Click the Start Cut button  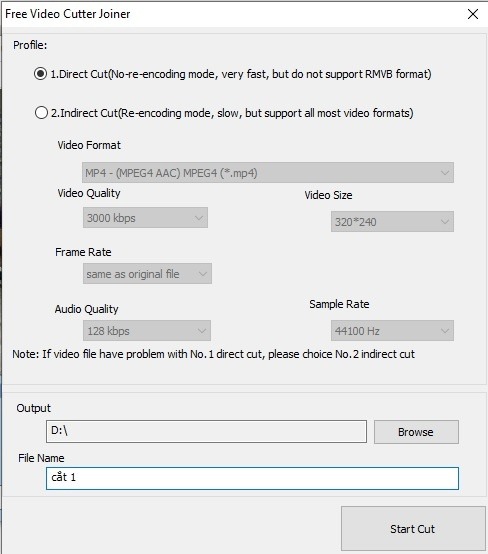click(x=413, y=529)
